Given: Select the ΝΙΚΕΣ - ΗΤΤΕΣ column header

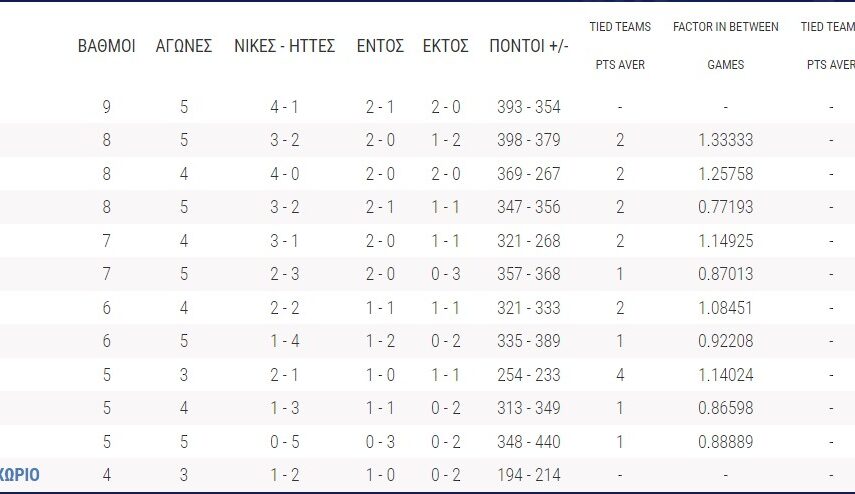Looking at the screenshot, I should tap(284, 46).
